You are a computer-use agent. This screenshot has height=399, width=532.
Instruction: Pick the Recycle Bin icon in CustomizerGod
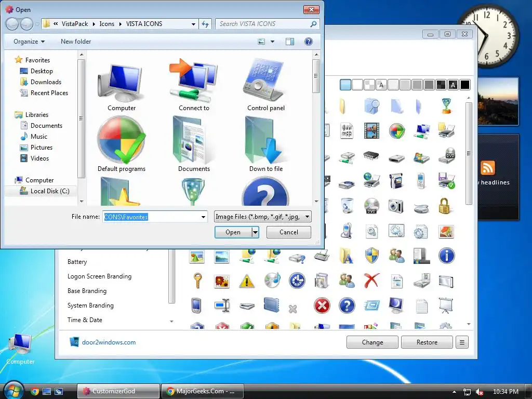(347, 206)
